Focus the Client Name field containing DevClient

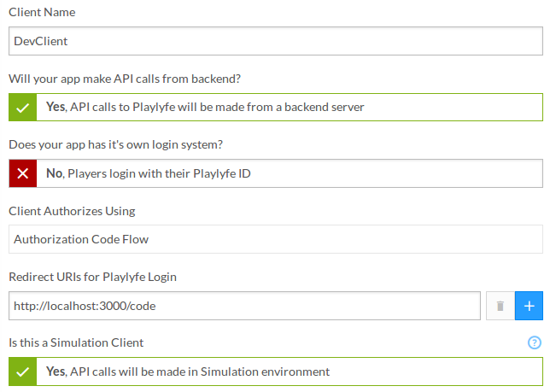tap(275, 40)
